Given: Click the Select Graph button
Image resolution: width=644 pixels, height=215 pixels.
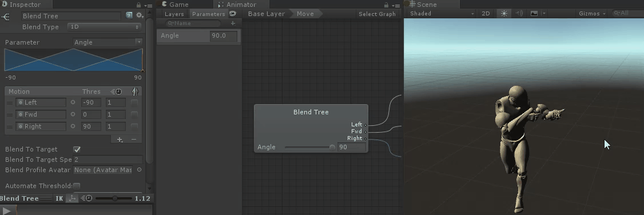Looking at the screenshot, I should point(377,14).
